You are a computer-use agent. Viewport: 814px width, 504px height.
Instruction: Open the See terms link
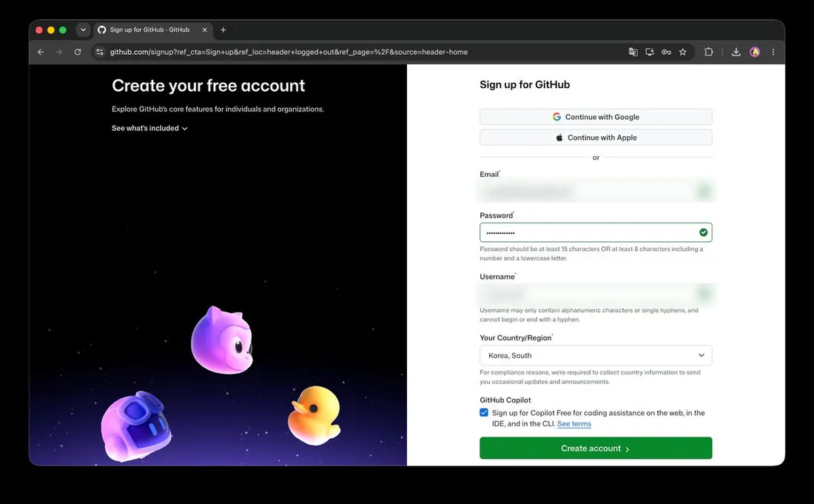574,423
